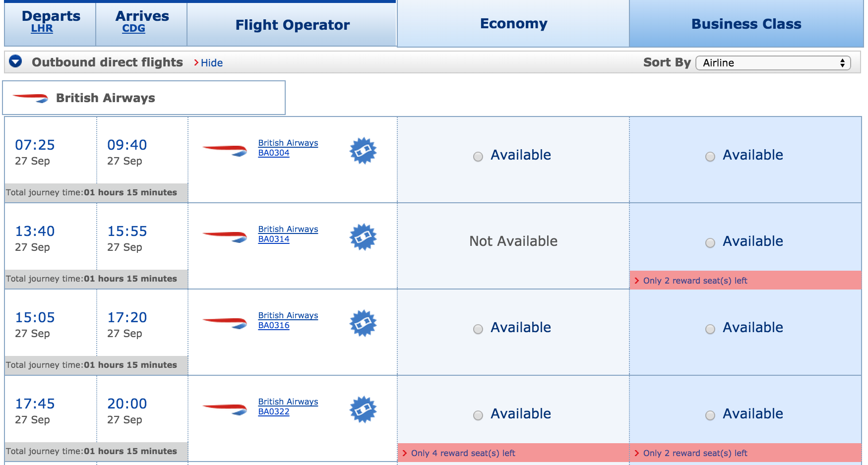Collapse outbound direct flights with blue arrow icon
This screenshot has width=868, height=465.
pyautogui.click(x=16, y=61)
